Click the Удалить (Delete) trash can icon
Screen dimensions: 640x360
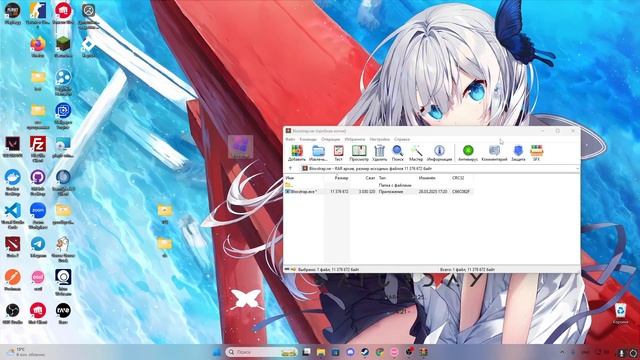click(x=380, y=153)
